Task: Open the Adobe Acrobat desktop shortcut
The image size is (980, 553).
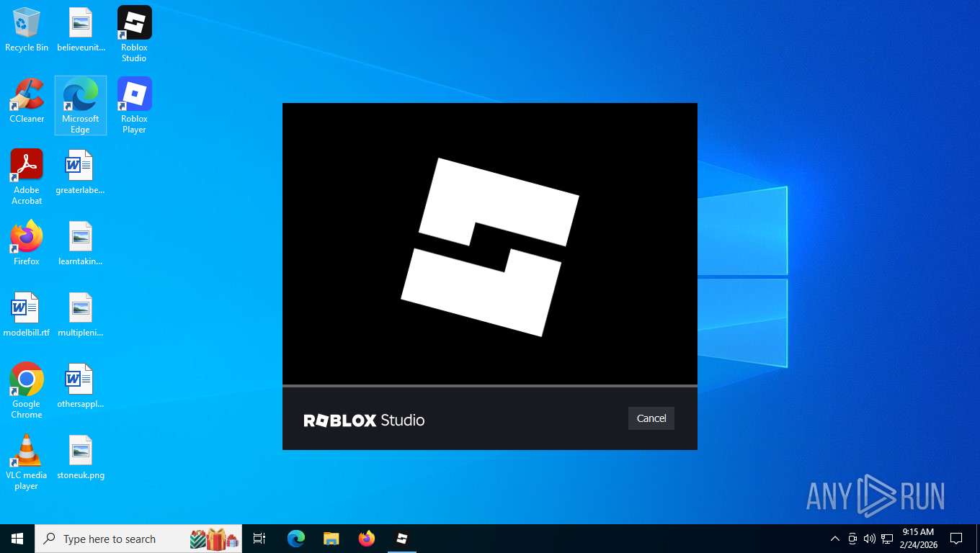Action: (27, 176)
